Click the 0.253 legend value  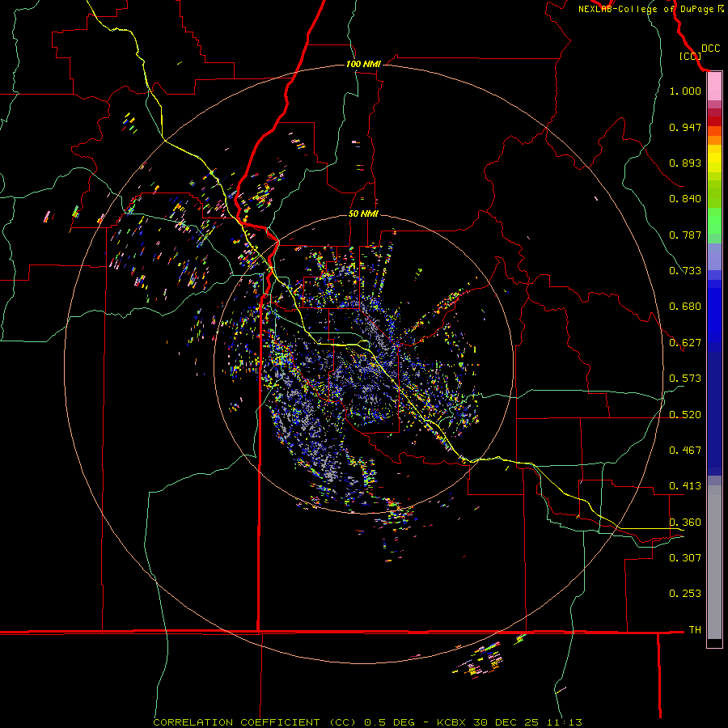tap(685, 594)
